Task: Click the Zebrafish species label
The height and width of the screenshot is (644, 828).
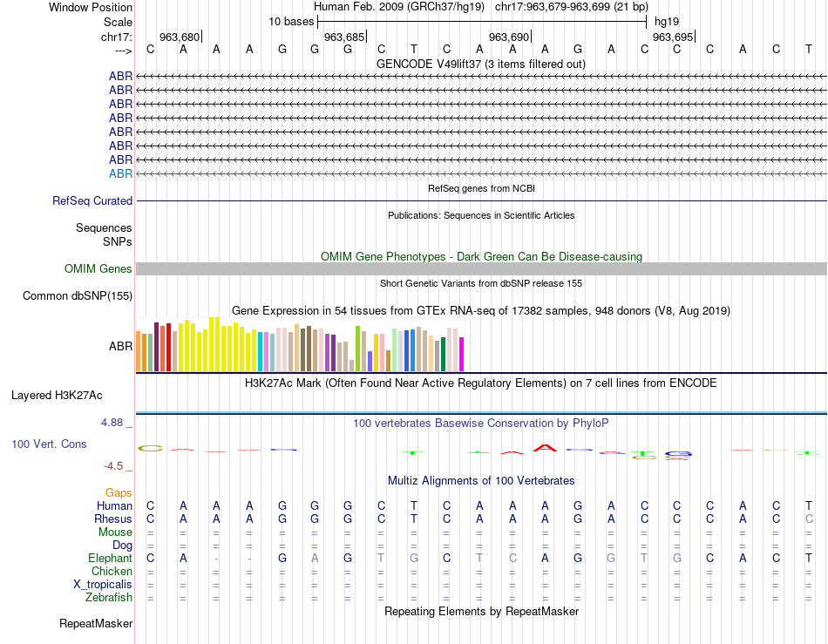Action: (x=109, y=597)
